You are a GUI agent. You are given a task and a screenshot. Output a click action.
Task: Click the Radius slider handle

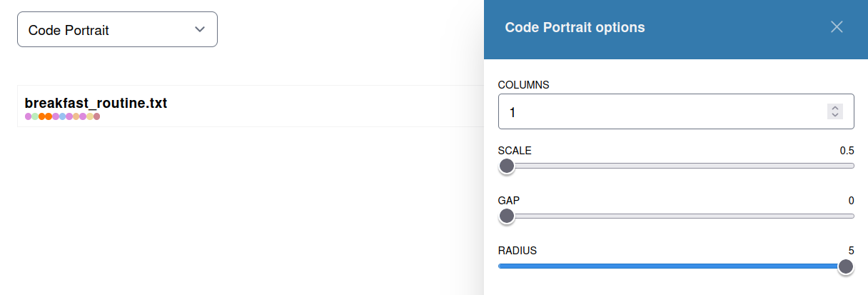click(x=846, y=266)
